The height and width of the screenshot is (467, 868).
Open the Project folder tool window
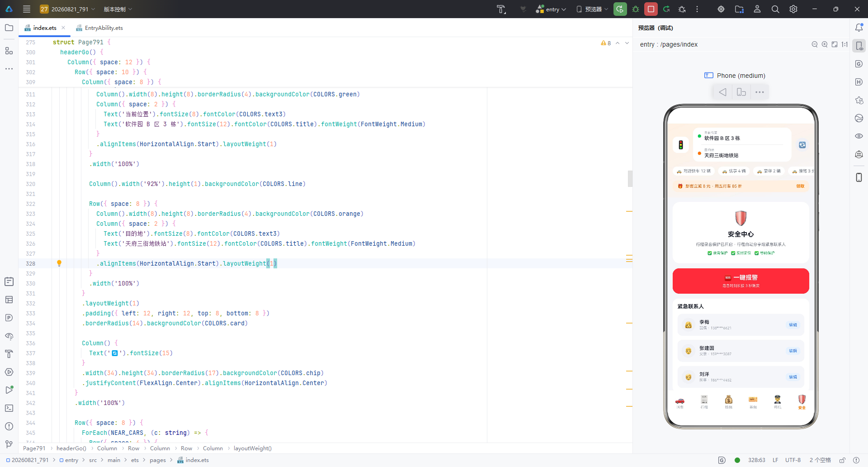pyautogui.click(x=9, y=28)
